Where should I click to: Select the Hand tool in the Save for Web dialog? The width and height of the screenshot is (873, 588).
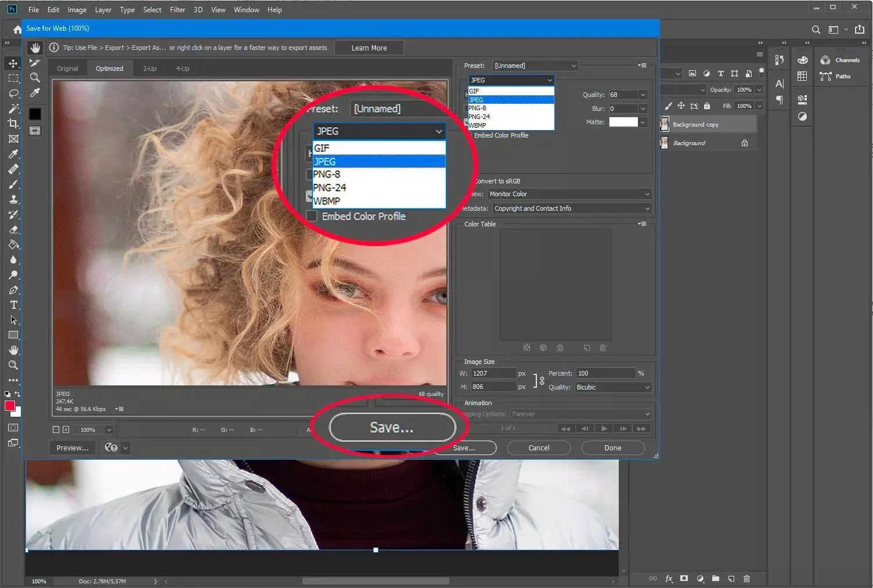[x=35, y=48]
